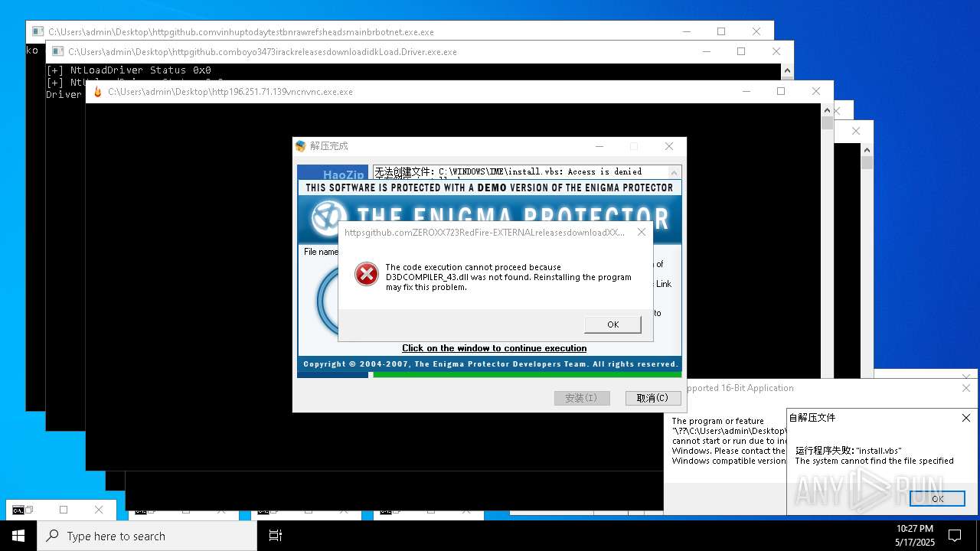Click the Enigma Protector copyright notice line
The width and height of the screenshot is (980, 551).
[x=490, y=364]
